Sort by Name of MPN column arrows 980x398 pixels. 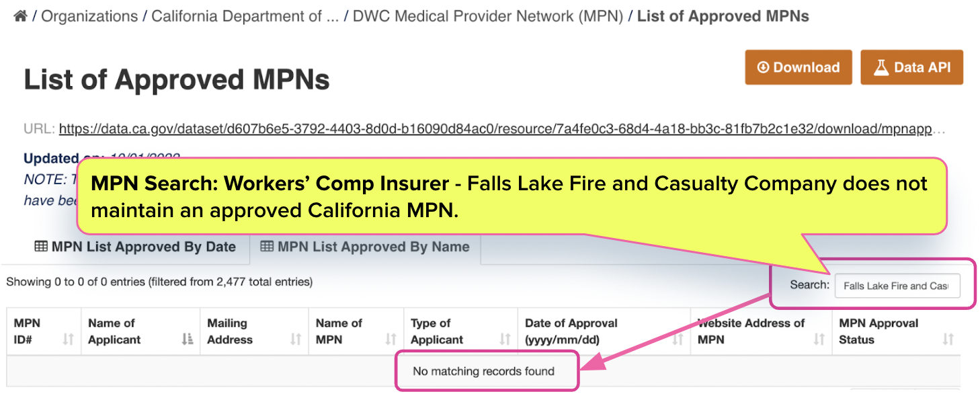click(x=391, y=340)
